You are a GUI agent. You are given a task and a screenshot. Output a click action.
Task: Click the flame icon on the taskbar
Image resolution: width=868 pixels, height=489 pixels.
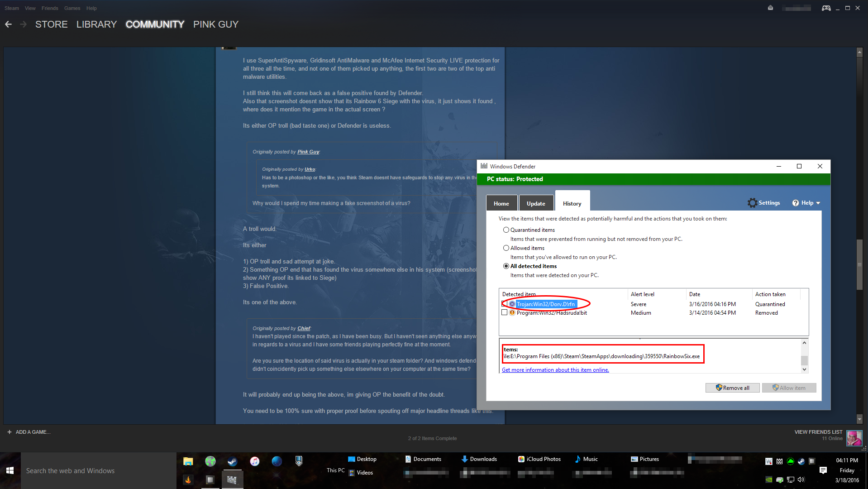[x=188, y=479]
